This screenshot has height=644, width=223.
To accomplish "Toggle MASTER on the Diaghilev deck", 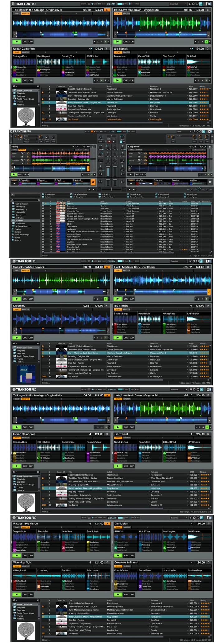I will tap(26, 309).
